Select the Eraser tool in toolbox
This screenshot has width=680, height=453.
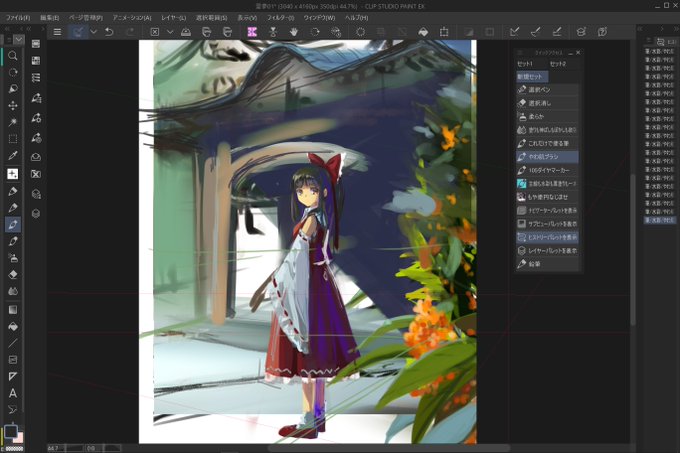click(13, 274)
